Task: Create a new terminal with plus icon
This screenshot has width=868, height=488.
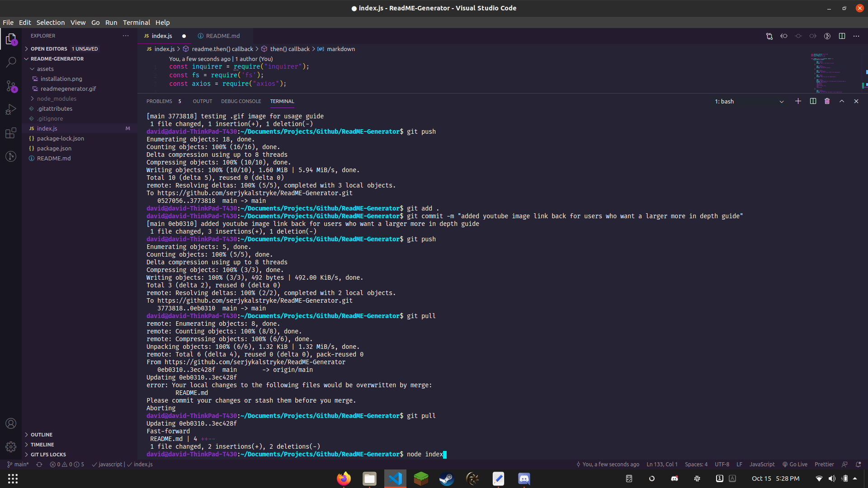Action: pyautogui.click(x=798, y=101)
